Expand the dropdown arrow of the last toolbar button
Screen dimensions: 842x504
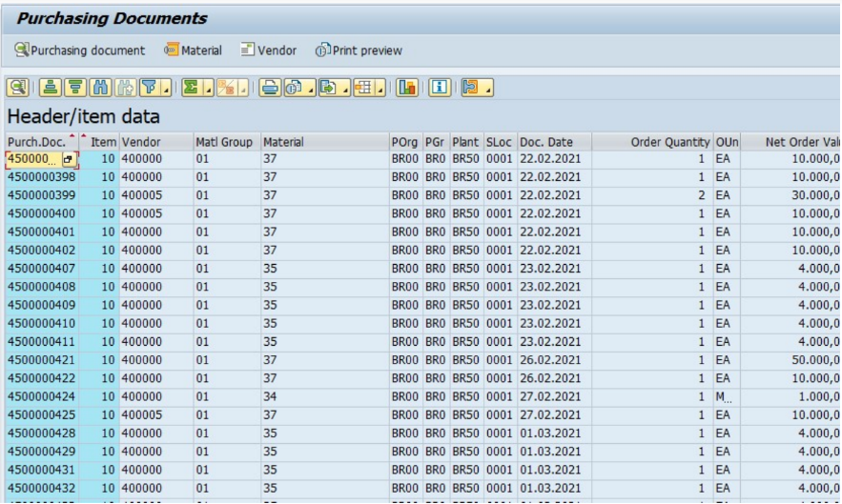487,88
